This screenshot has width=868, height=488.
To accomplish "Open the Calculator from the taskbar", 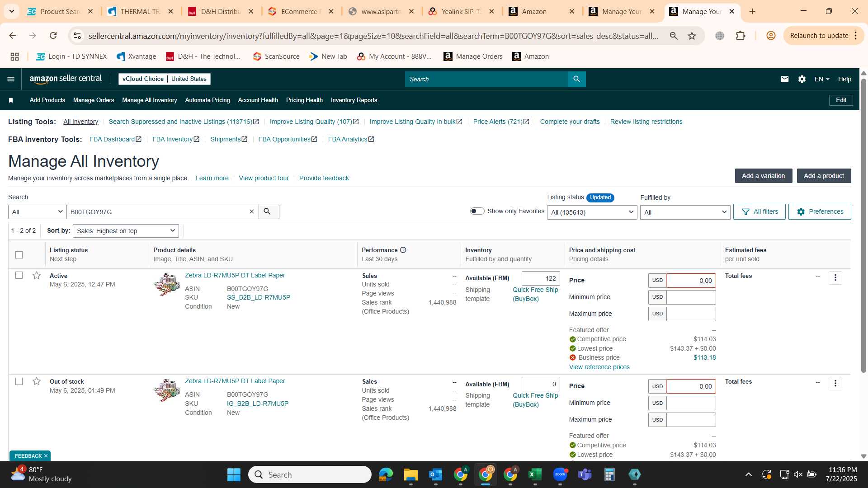I will pyautogui.click(x=609, y=474).
